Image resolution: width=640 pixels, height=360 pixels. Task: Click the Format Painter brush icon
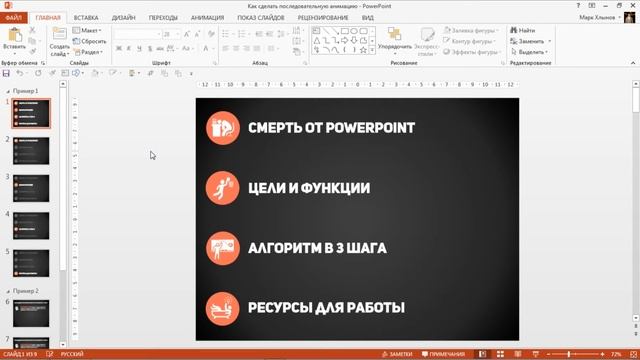(x=33, y=51)
